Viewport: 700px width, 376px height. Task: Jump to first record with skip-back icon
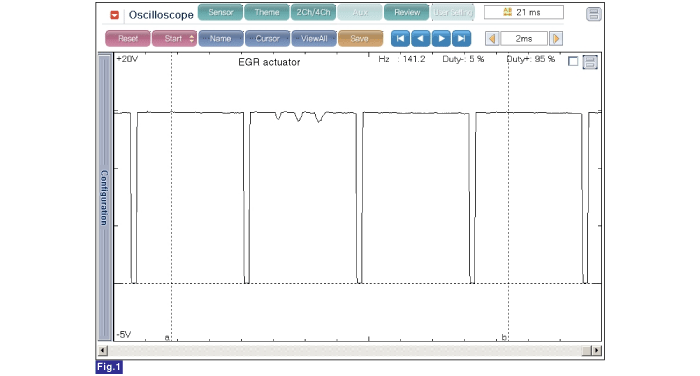point(400,38)
